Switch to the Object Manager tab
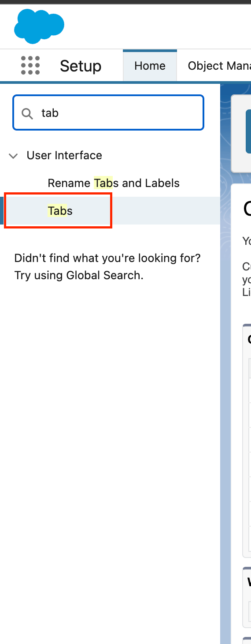The height and width of the screenshot is (644, 251). pos(219,66)
